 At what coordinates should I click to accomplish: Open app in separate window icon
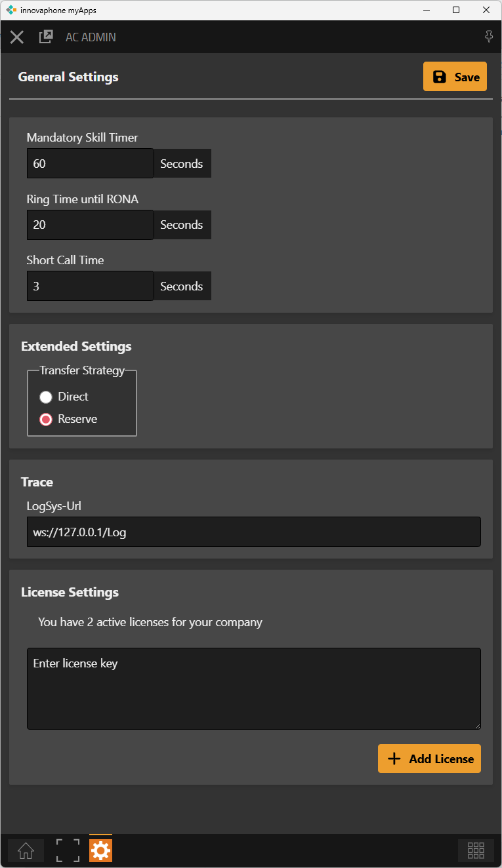[x=46, y=37]
